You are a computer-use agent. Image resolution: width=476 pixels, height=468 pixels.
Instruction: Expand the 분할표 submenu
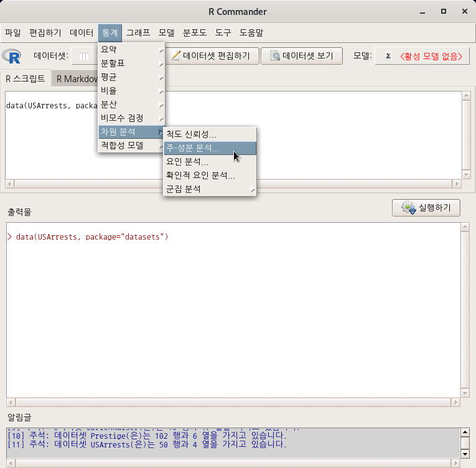tap(132, 63)
